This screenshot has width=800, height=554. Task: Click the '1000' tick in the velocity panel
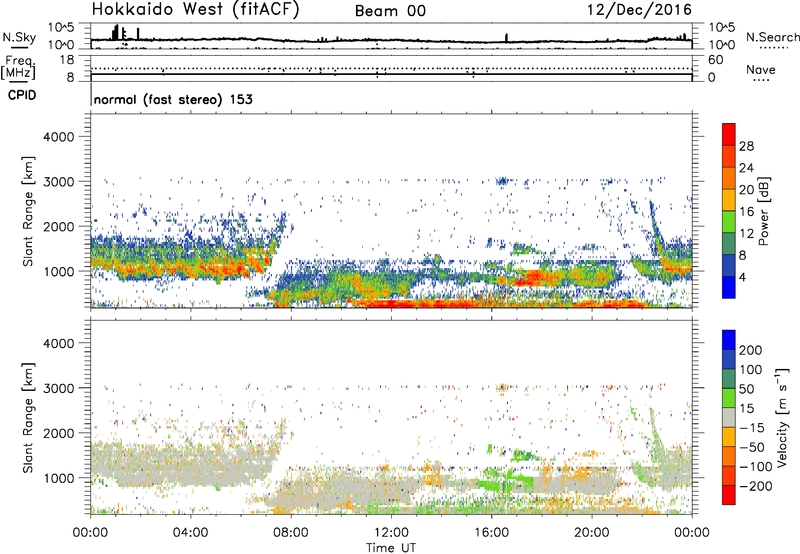(58, 478)
